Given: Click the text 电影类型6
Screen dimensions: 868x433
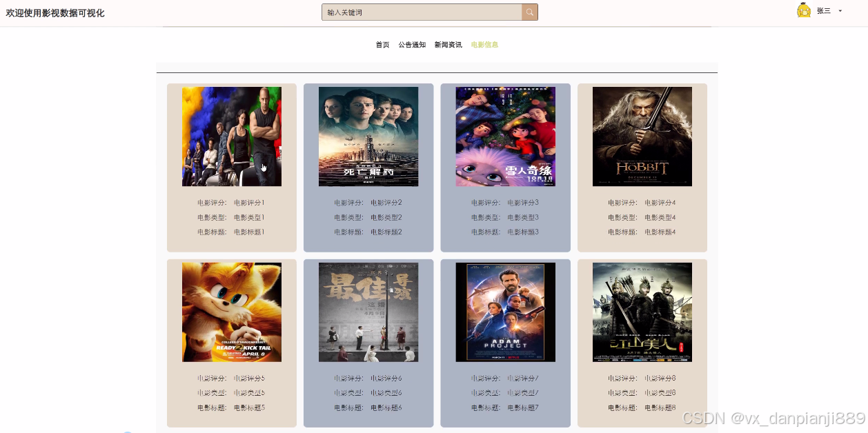Looking at the screenshot, I should [386, 394].
